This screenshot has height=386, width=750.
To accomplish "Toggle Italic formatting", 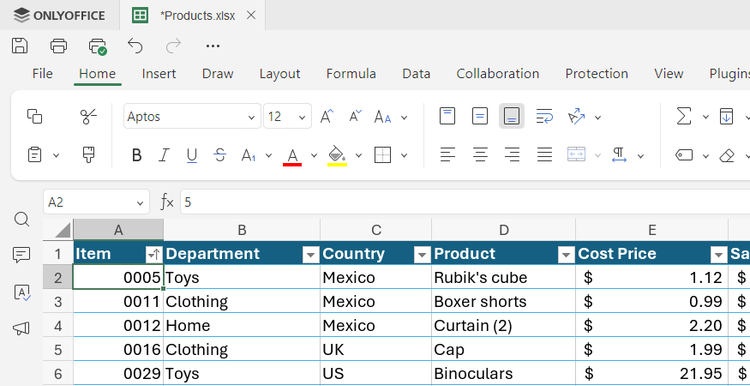I will pyautogui.click(x=164, y=155).
